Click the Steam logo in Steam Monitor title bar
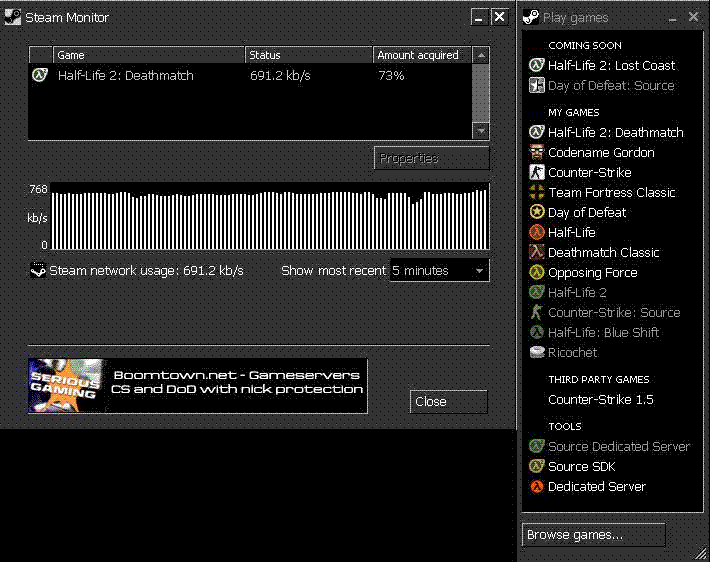 click(13, 17)
